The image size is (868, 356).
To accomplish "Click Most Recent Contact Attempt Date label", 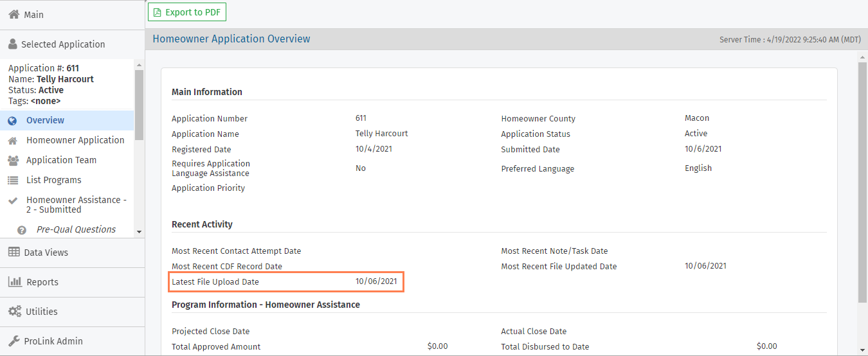I will [x=236, y=251].
